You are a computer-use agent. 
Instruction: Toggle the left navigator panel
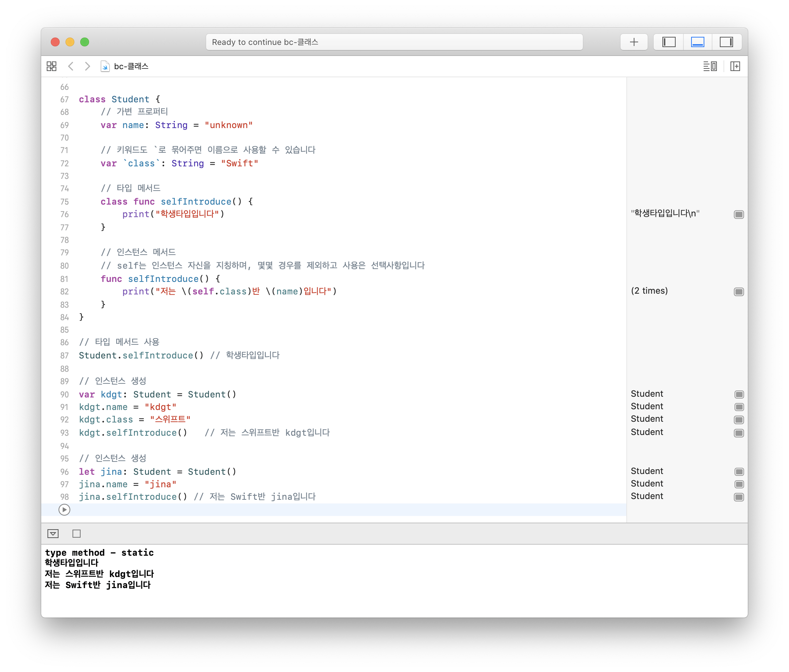pos(669,42)
